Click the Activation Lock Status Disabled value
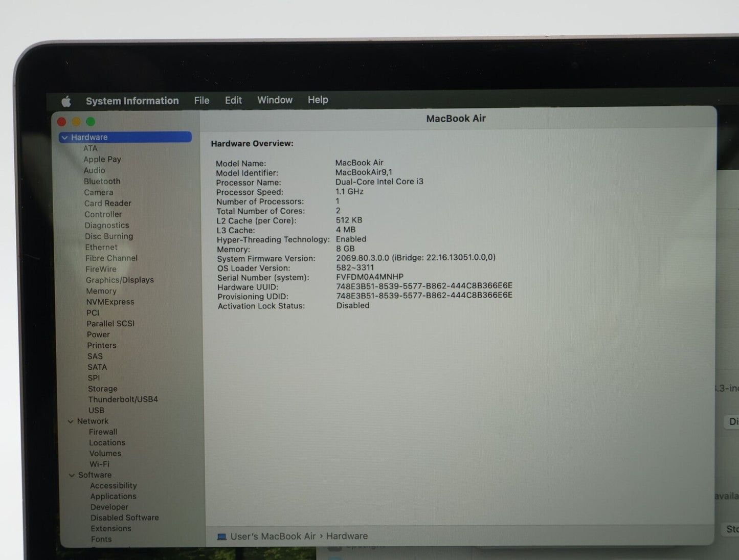739x560 pixels. (353, 305)
